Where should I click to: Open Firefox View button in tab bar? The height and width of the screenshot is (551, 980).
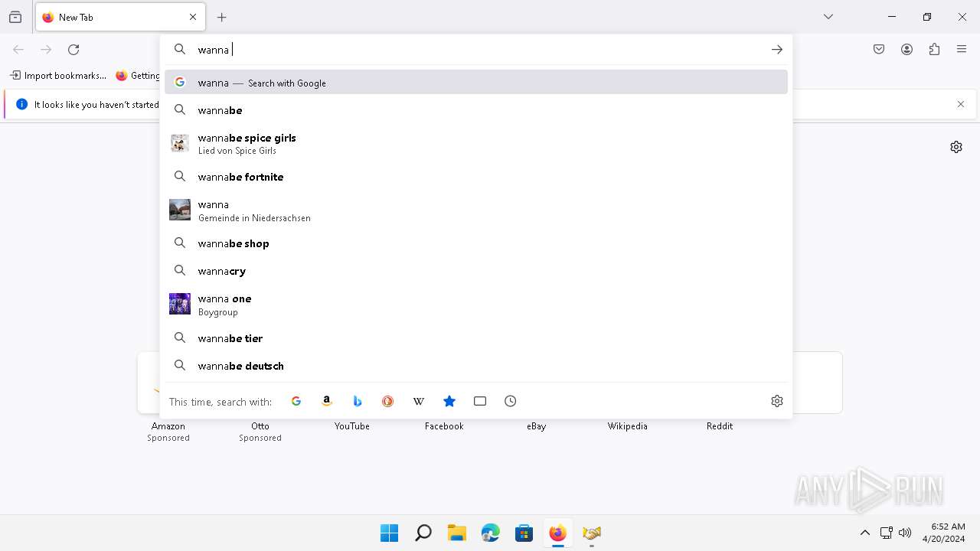point(15,17)
